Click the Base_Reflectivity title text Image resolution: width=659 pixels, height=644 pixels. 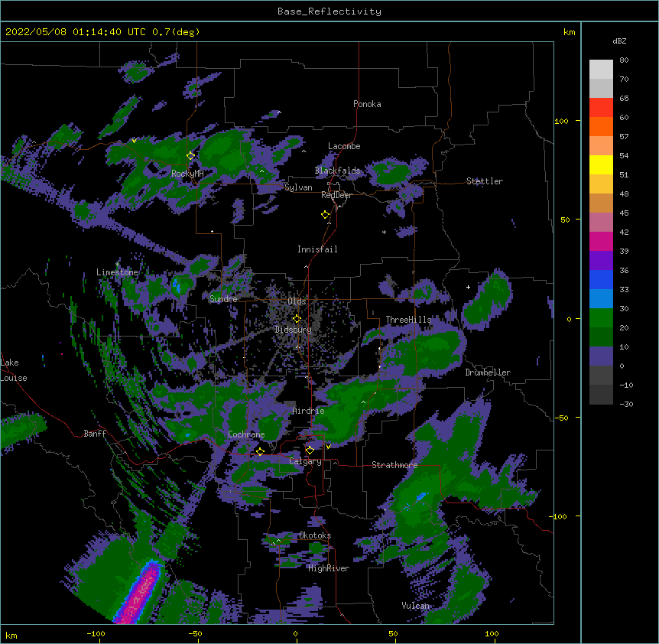(x=329, y=11)
